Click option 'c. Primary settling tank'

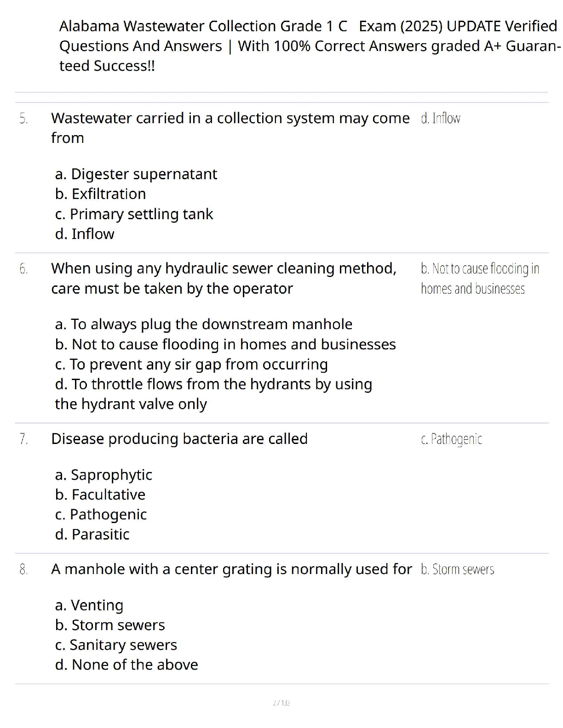click(x=134, y=214)
